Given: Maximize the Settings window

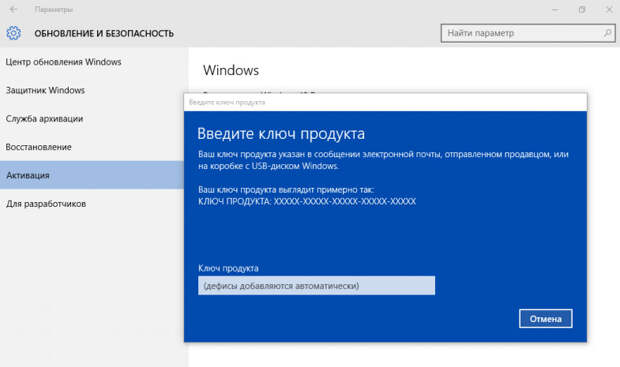Looking at the screenshot, I should [x=582, y=9].
